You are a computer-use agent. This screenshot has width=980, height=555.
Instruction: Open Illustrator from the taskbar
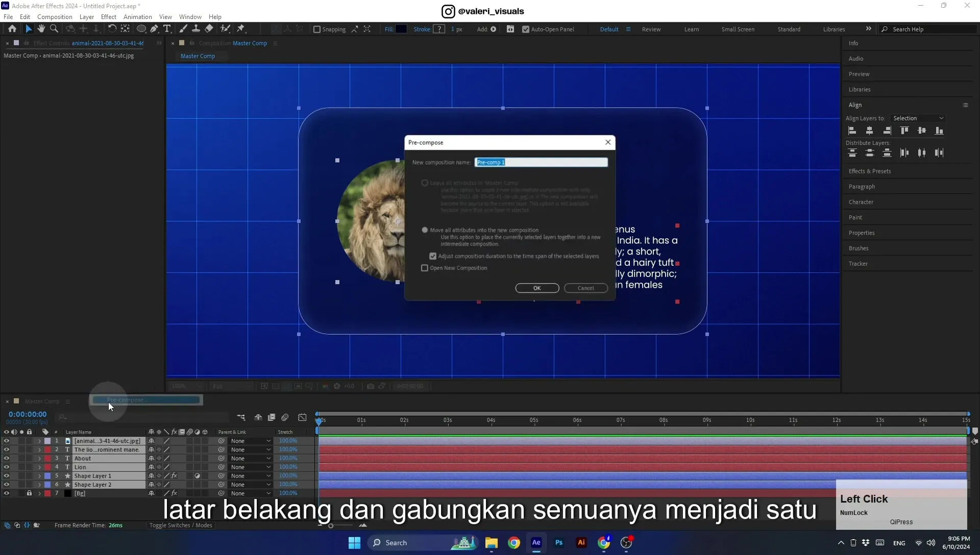point(581,543)
